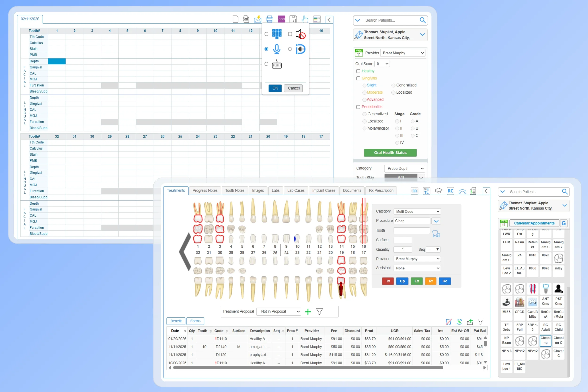Change the Category from Probe Depth
This screenshot has width=588, height=392.
coord(405,168)
